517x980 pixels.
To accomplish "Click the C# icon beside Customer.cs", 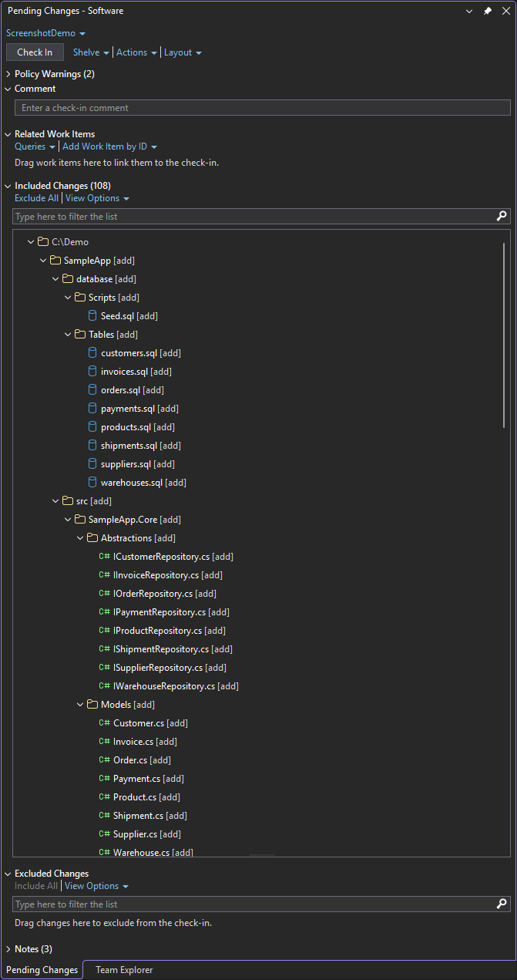I will pyautogui.click(x=104, y=722).
